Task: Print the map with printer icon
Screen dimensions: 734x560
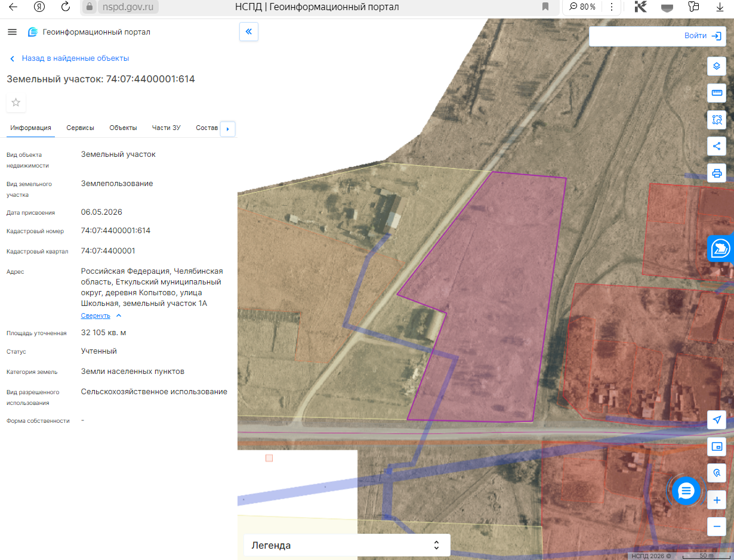Action: 717,174
